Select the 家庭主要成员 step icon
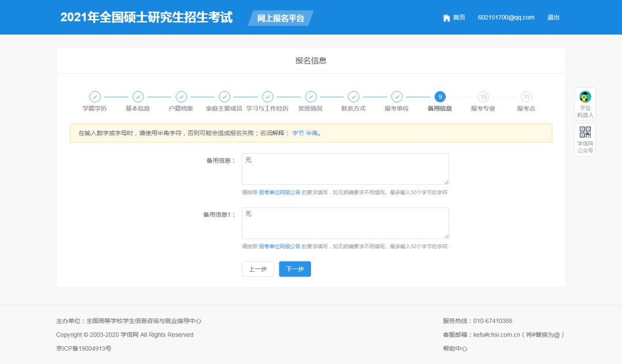622x364 pixels. (225, 97)
